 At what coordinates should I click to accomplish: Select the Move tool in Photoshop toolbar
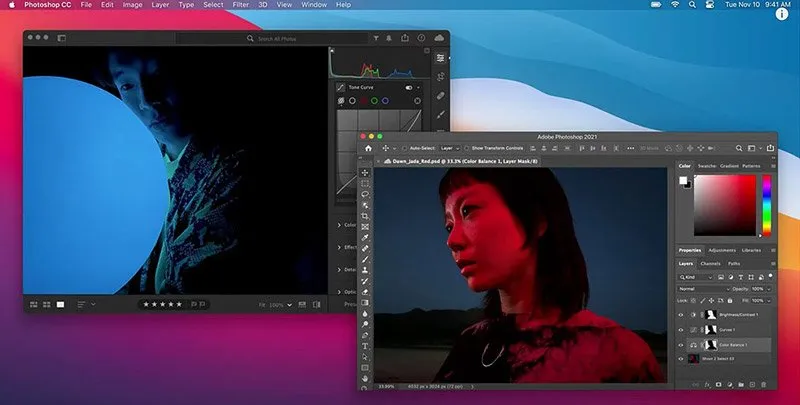(366, 173)
